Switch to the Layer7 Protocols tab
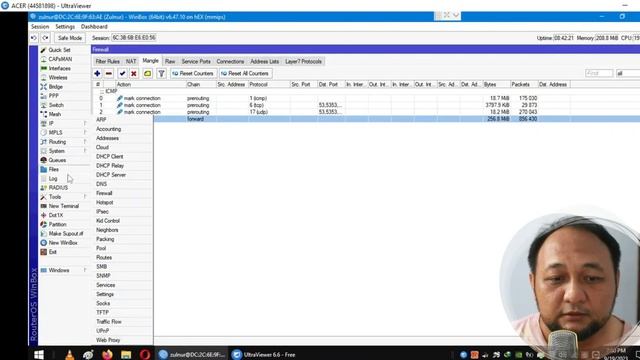This screenshot has height=360, width=640. coord(303,61)
